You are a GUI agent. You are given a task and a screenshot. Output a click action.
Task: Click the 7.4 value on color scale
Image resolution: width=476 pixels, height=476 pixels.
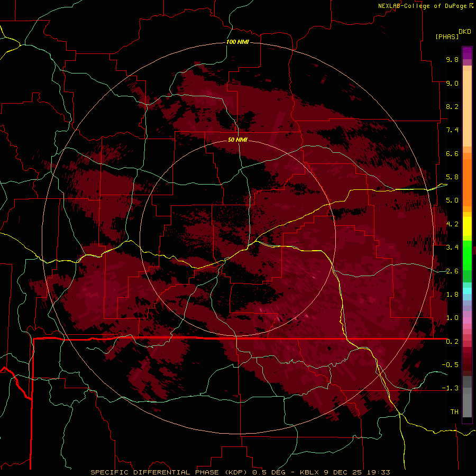pyautogui.click(x=452, y=130)
